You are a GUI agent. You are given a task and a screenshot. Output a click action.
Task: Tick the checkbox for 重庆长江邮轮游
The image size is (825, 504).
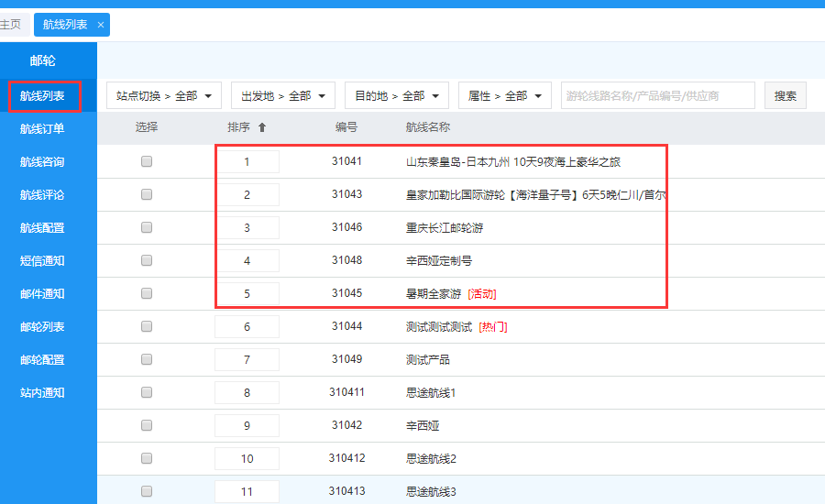pos(147,227)
